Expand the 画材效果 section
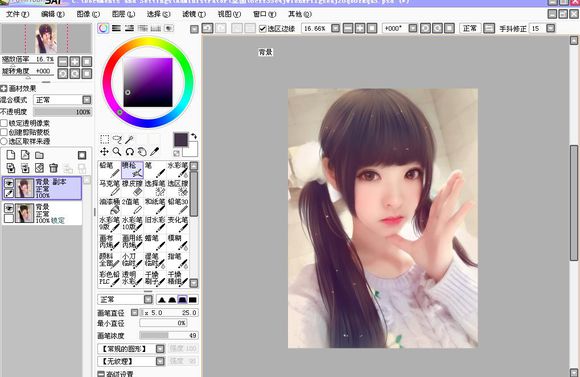This screenshot has height=377, width=580. point(4,88)
